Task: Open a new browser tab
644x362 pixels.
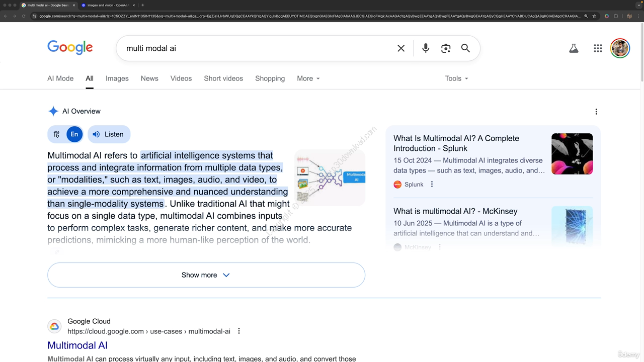Action: pyautogui.click(x=143, y=5)
